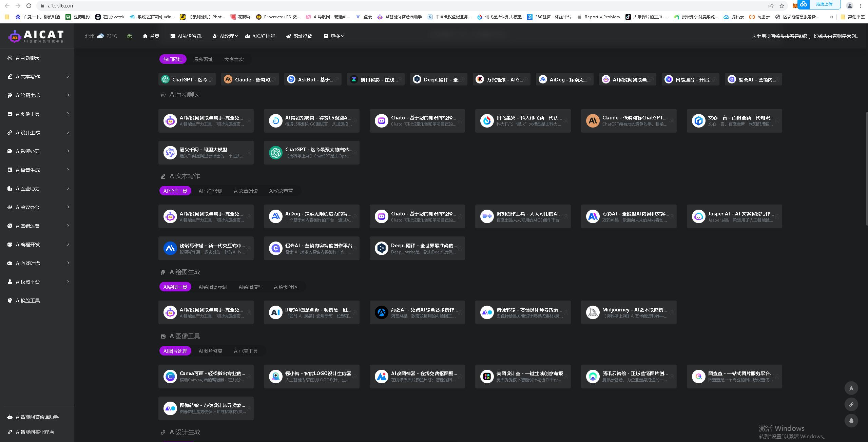Click the AICAT logo

36,36
